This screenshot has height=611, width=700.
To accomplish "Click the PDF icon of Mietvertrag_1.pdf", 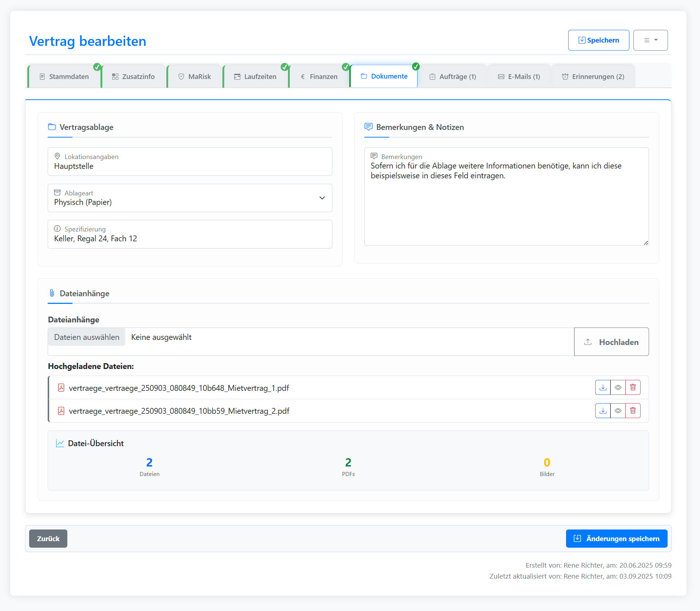I will click(61, 388).
